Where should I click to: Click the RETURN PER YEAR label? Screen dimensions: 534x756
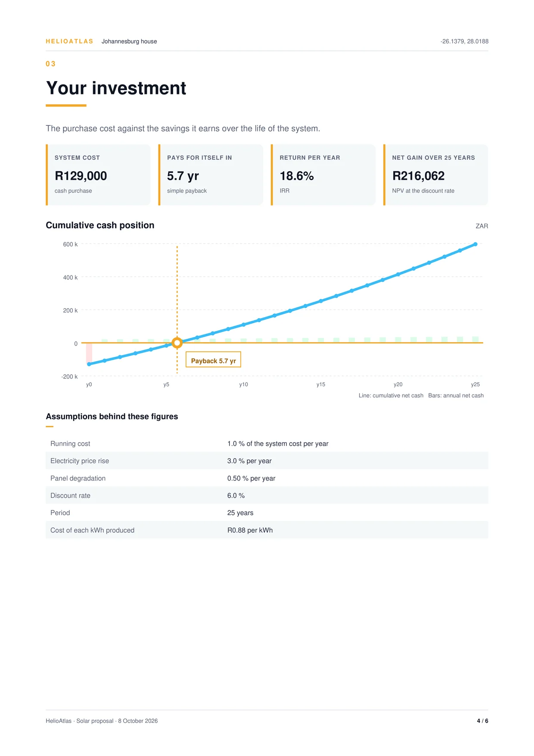pyautogui.click(x=310, y=158)
